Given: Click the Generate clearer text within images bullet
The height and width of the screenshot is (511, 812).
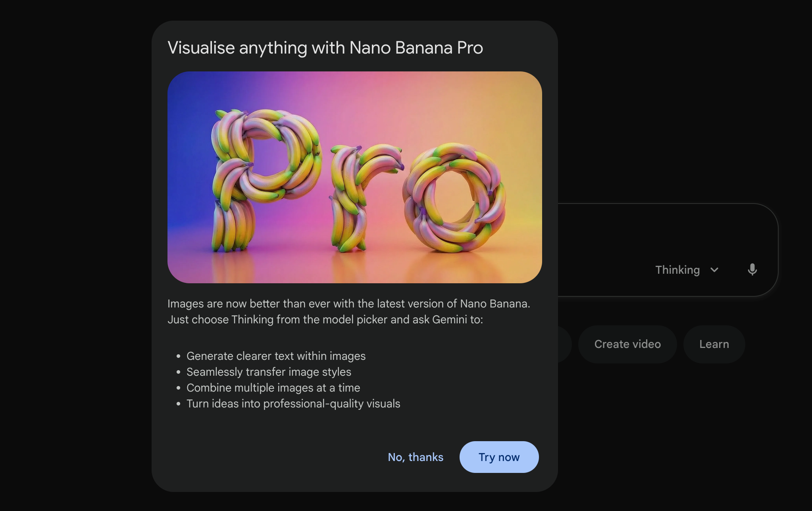Looking at the screenshot, I should point(276,356).
